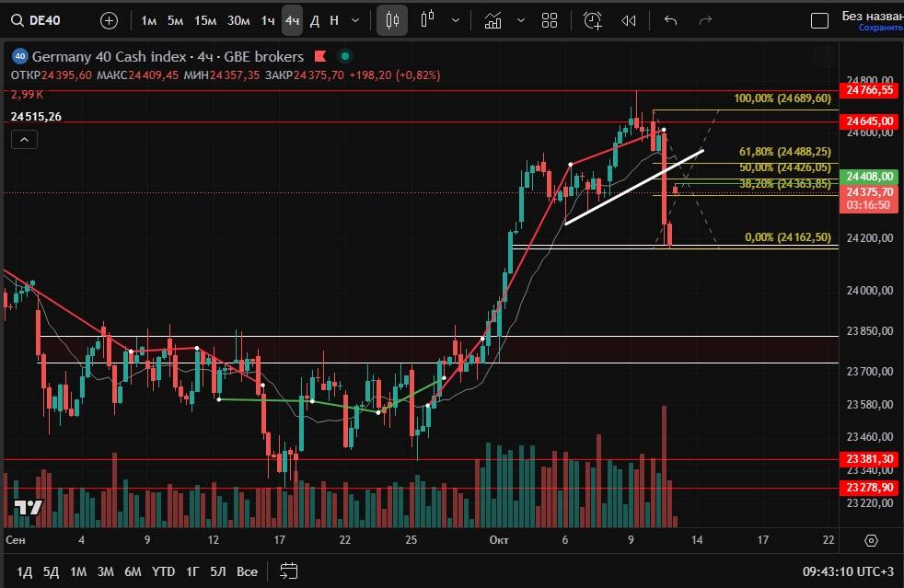
Task: Open the go to date calendar icon
Action: tap(288, 571)
